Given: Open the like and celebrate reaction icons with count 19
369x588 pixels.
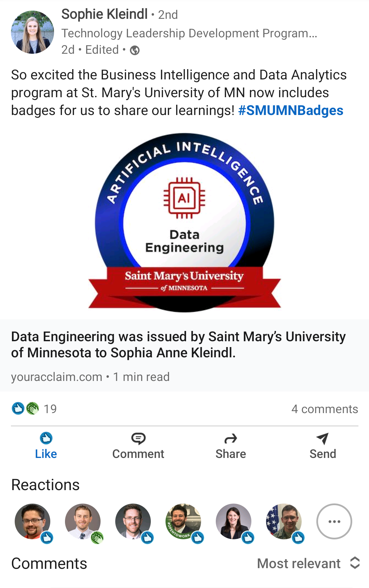Looking at the screenshot, I should click(x=34, y=408).
